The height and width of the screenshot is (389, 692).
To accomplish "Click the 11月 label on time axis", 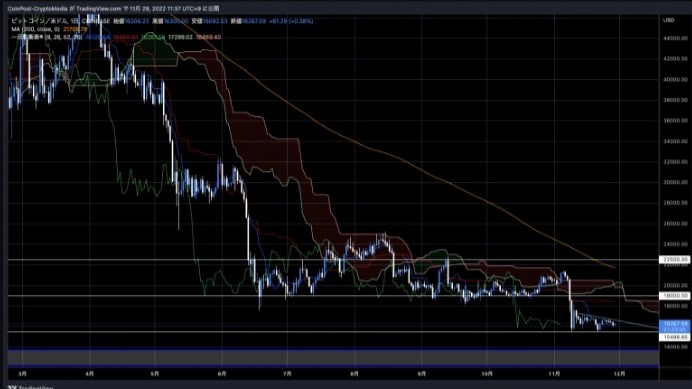I will click(554, 374).
